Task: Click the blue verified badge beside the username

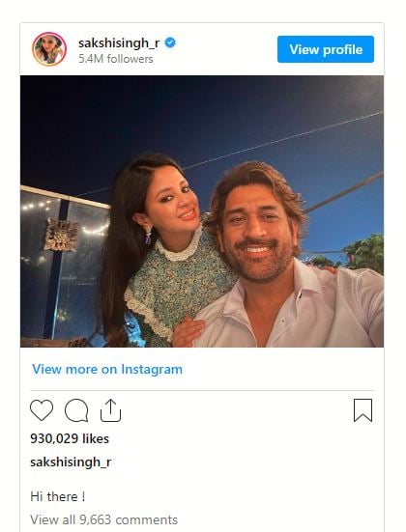Action: click(x=170, y=42)
